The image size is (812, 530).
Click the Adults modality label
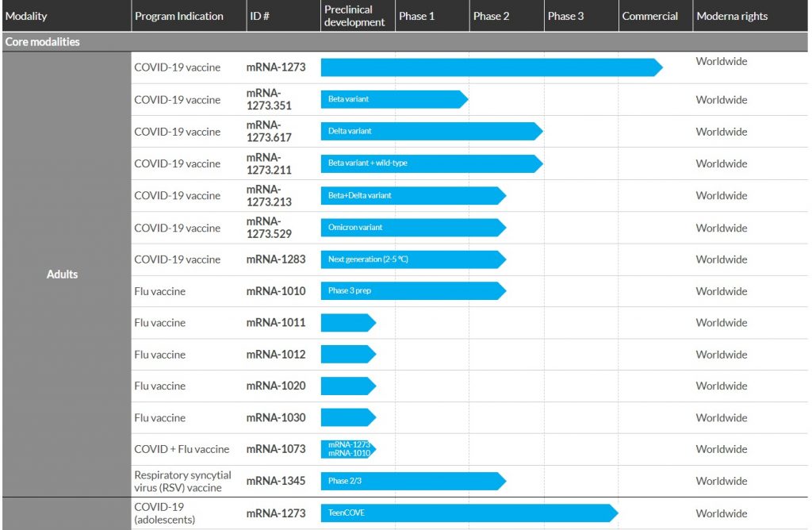62,274
